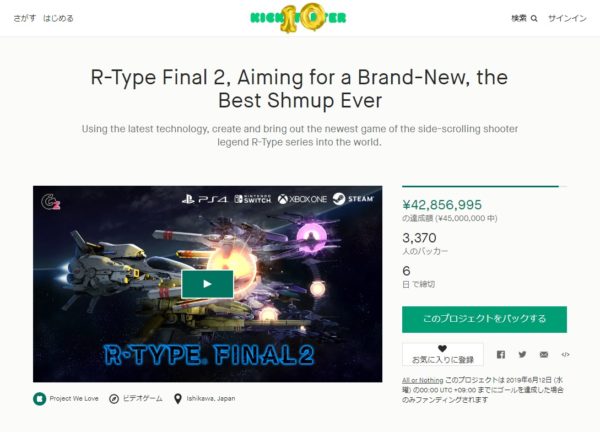
Task: Click the compass category icon
Action: 114,399
